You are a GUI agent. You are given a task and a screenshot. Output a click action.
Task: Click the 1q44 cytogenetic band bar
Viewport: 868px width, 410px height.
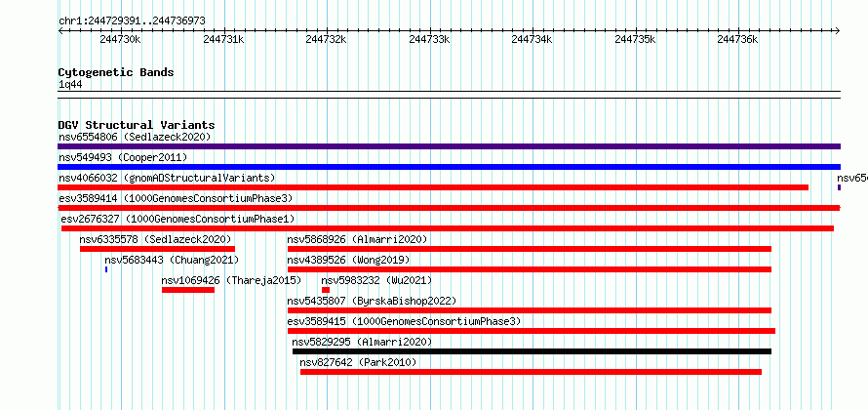[449, 95]
